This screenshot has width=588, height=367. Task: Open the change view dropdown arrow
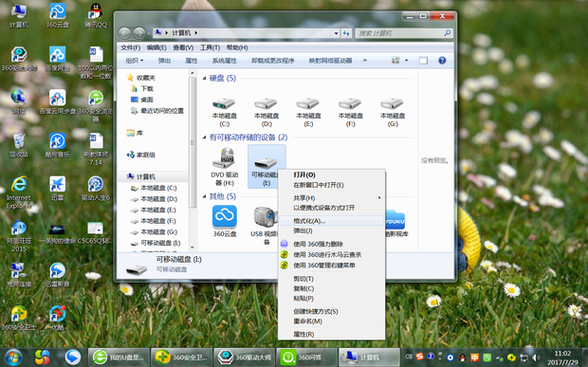[407, 61]
